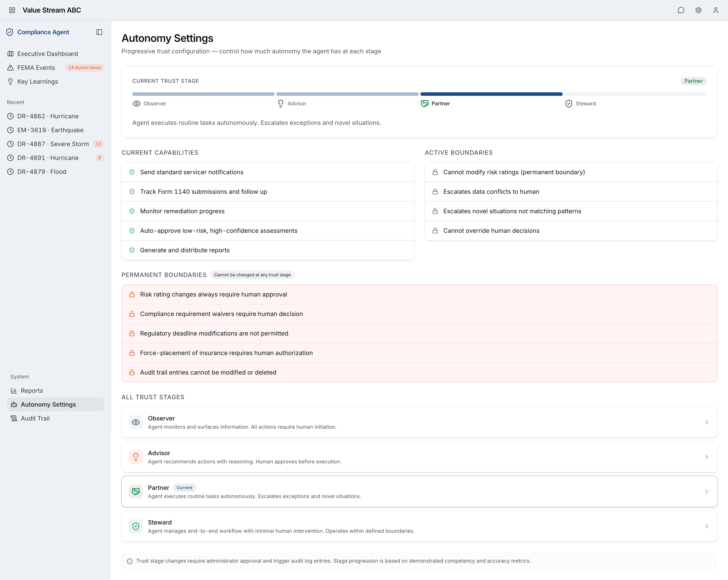Screen dimensions: 728x580
Task: Click the Reports bar chart icon
Action: (14, 390)
